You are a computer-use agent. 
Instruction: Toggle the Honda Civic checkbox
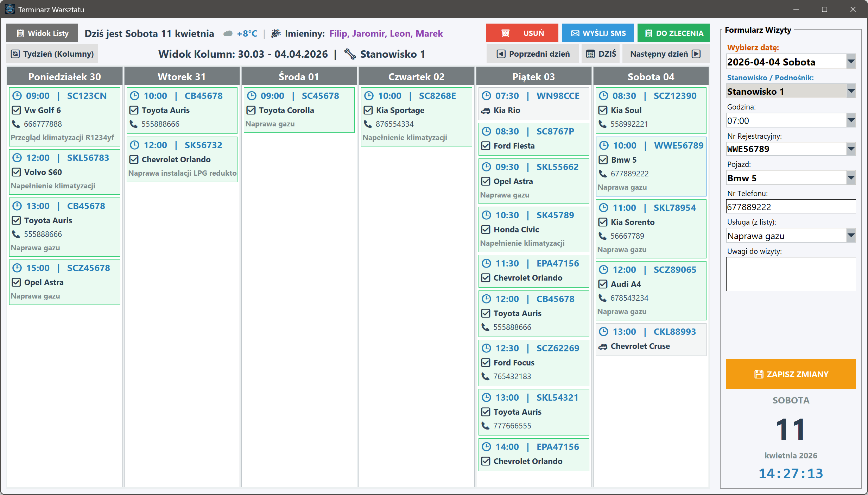click(x=486, y=230)
